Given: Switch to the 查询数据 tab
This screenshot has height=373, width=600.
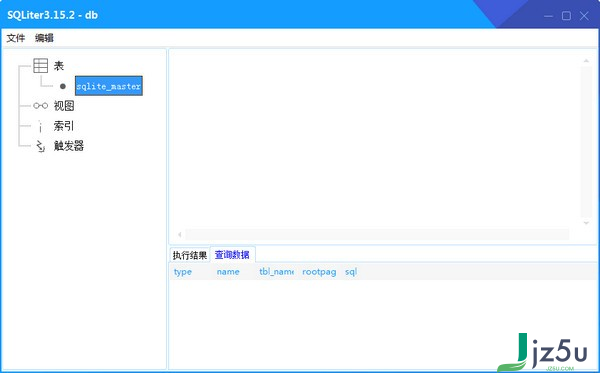Looking at the screenshot, I should 232,254.
